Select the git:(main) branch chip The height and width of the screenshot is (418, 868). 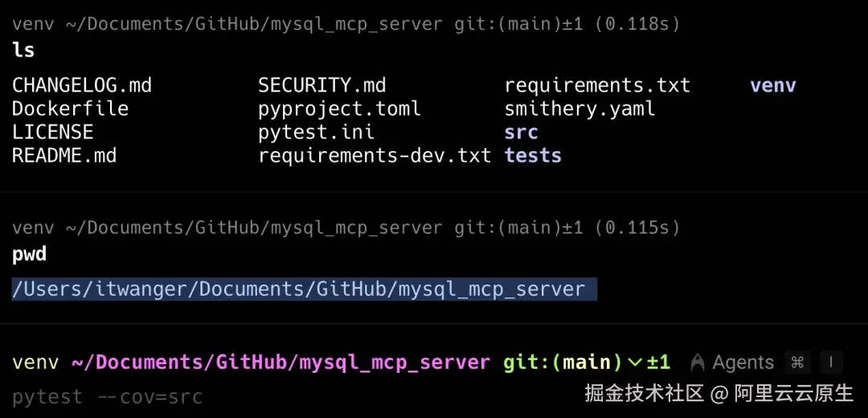click(563, 363)
